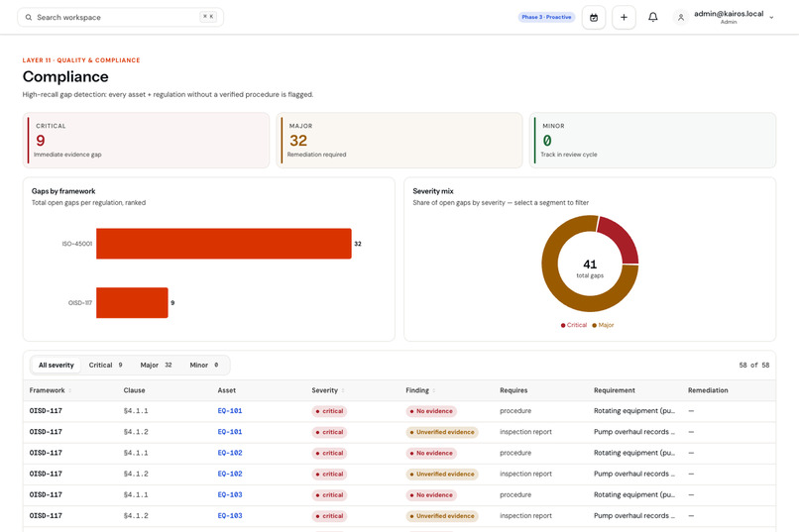The width and height of the screenshot is (799, 532).
Task: Open EQ-103 link in §4.1.2 row
Action: click(x=230, y=515)
